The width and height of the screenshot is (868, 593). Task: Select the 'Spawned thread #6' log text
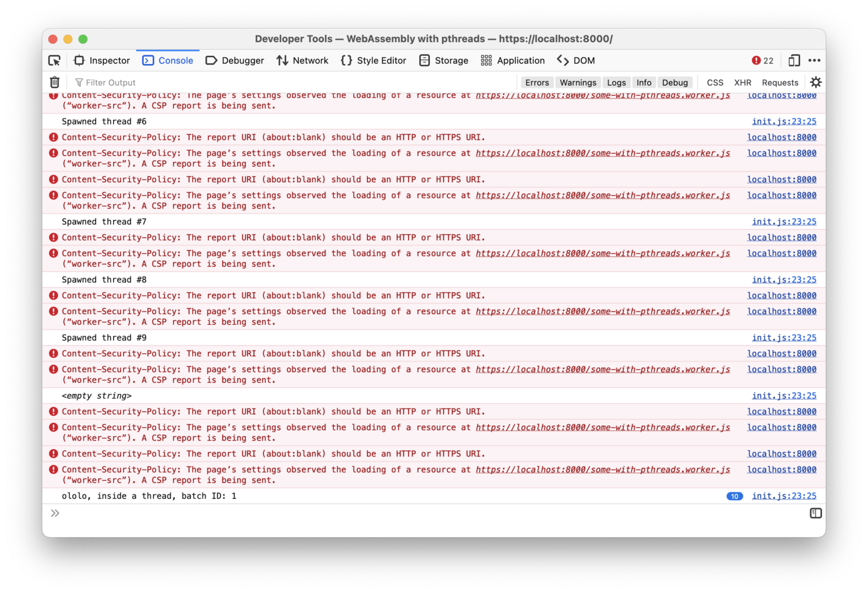point(104,121)
